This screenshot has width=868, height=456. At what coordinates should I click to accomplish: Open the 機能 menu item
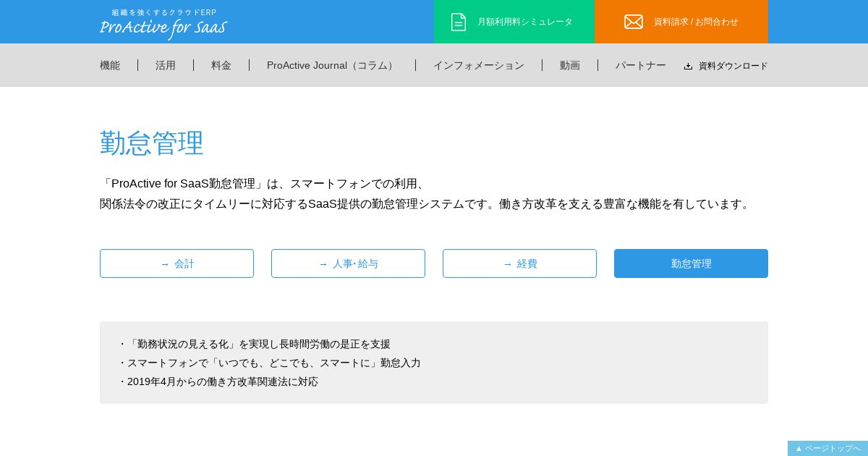click(110, 65)
